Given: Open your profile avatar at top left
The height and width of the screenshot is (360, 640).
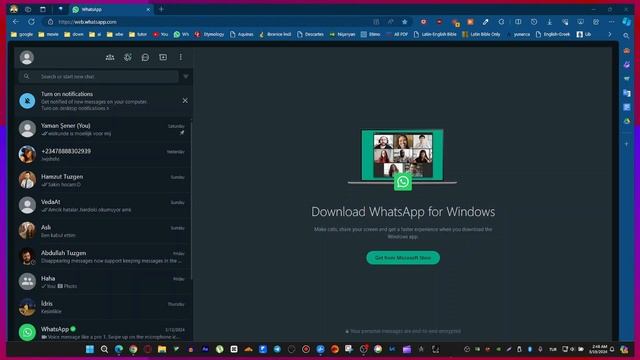Looking at the screenshot, I should 27,58.
